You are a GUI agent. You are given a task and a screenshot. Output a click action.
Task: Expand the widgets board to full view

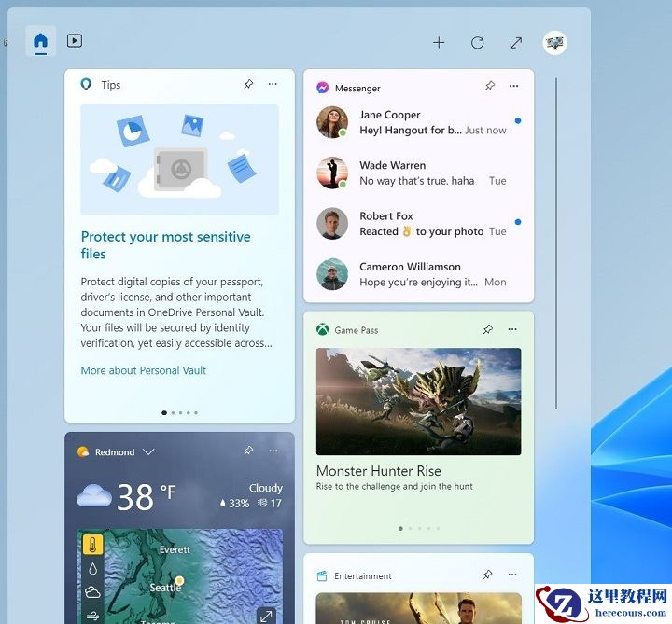point(516,43)
